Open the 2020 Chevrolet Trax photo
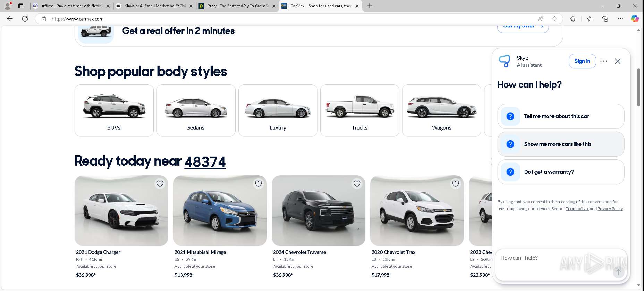 (417, 210)
